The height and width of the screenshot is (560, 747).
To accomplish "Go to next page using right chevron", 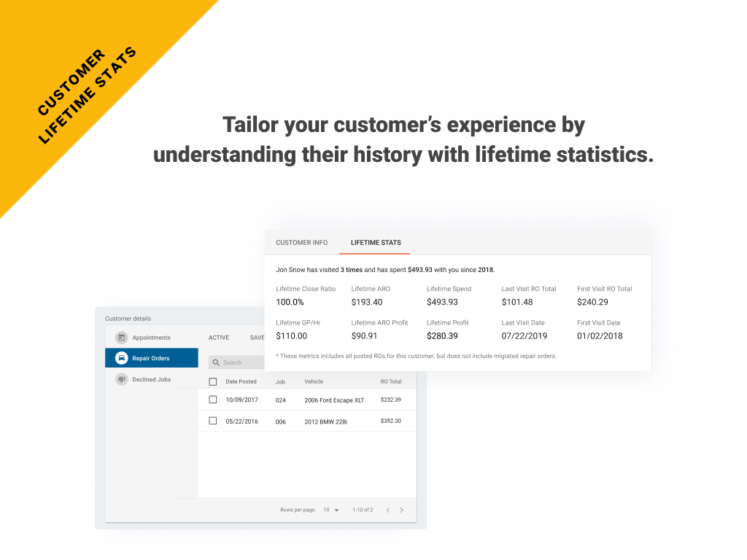I will pos(400,510).
